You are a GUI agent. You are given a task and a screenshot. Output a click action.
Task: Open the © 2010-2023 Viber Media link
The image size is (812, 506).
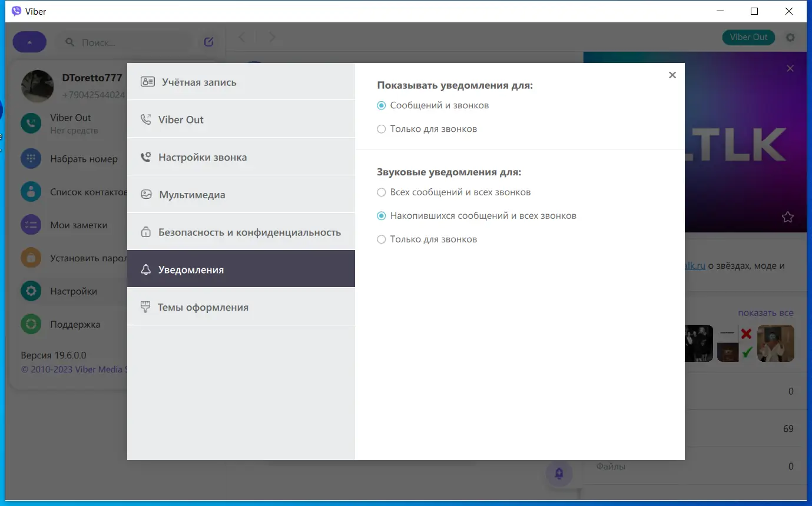coord(74,369)
